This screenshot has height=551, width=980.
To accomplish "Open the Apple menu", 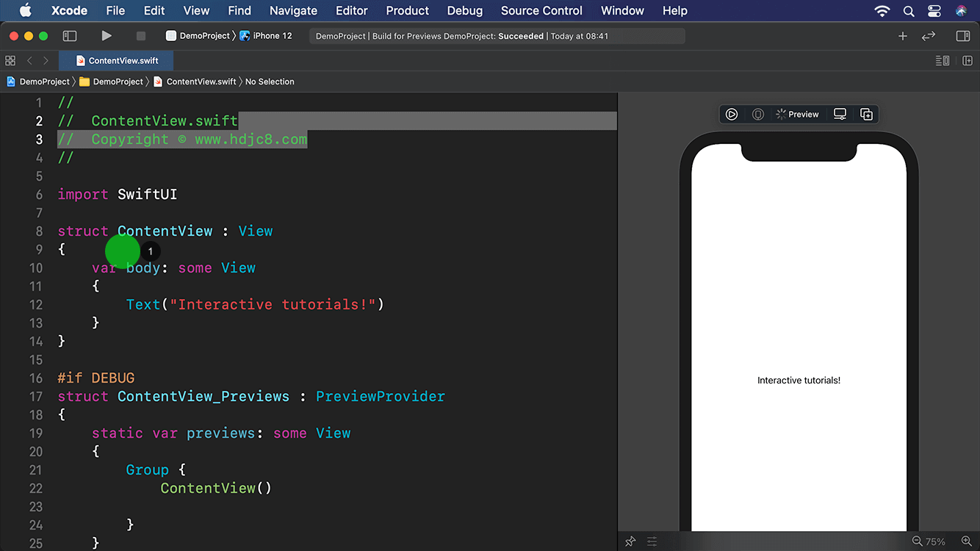I will 25,10.
